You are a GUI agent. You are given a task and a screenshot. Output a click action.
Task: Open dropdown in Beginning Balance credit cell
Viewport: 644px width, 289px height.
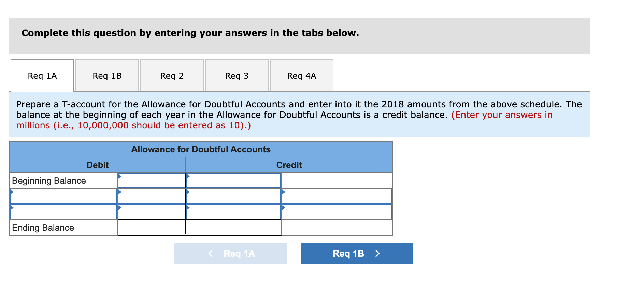click(x=188, y=177)
